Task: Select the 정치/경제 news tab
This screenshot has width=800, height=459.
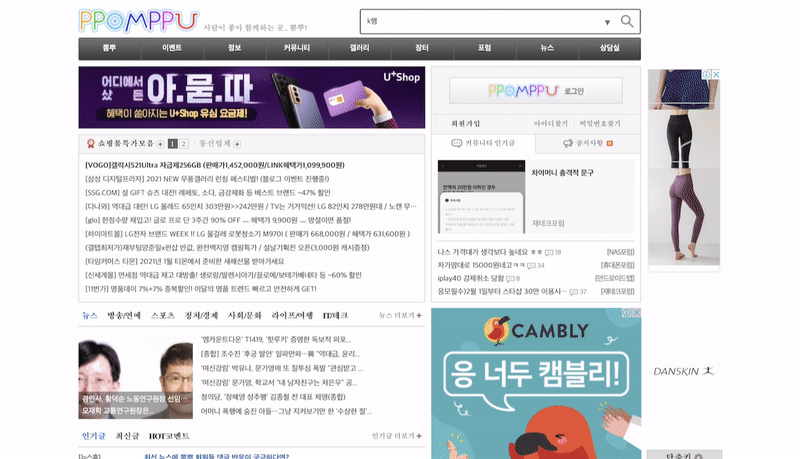Action: coord(201,316)
